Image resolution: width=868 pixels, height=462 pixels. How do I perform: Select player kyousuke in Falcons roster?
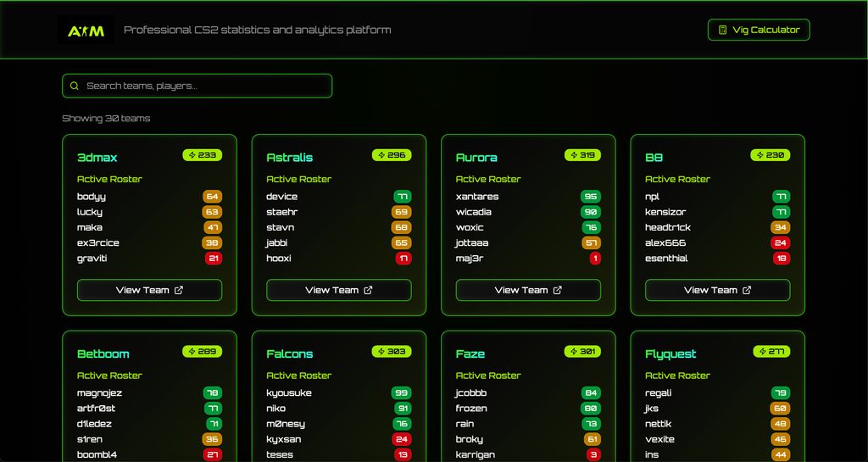coord(289,392)
